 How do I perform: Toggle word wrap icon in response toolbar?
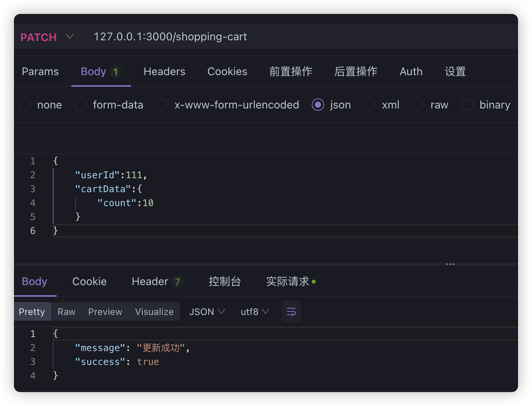click(291, 312)
